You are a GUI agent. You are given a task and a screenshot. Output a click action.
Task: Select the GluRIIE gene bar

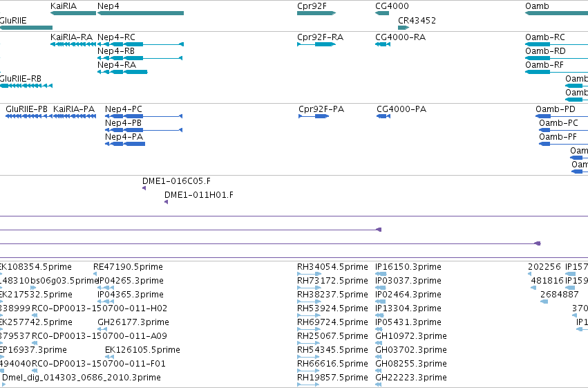pyautogui.click(x=26, y=28)
